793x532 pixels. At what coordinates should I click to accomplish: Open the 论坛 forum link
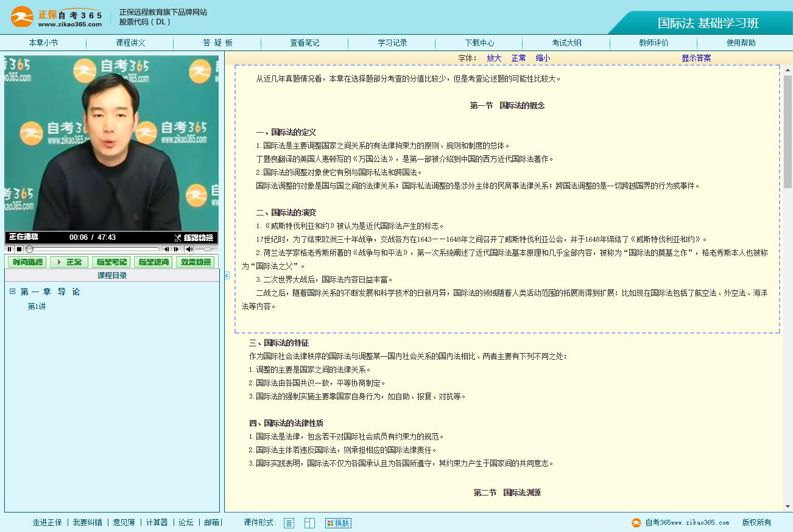(186, 522)
